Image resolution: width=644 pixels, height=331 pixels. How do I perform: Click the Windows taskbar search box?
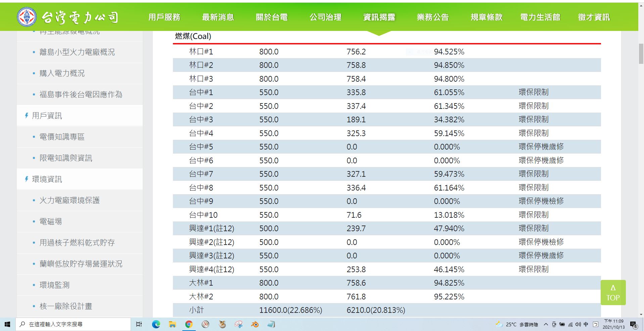click(x=73, y=324)
